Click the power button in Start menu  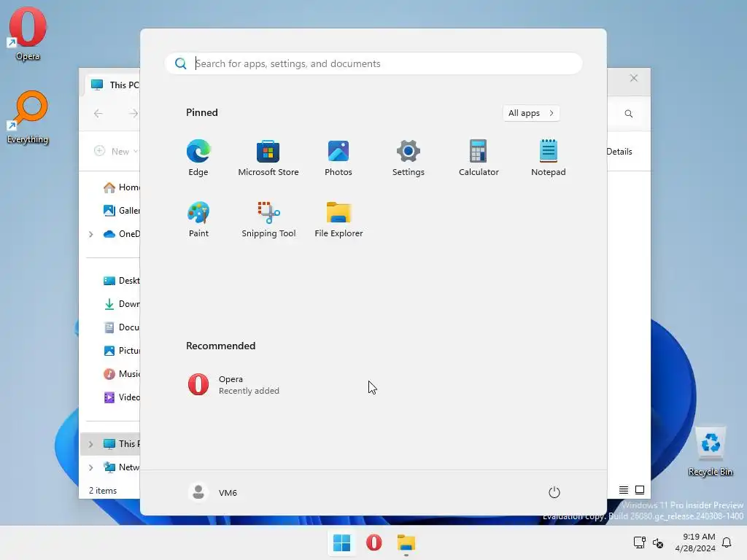(x=554, y=492)
